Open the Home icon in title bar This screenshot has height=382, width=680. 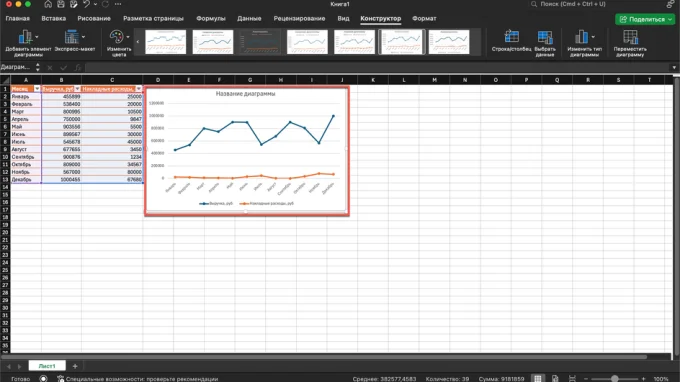[48, 4]
